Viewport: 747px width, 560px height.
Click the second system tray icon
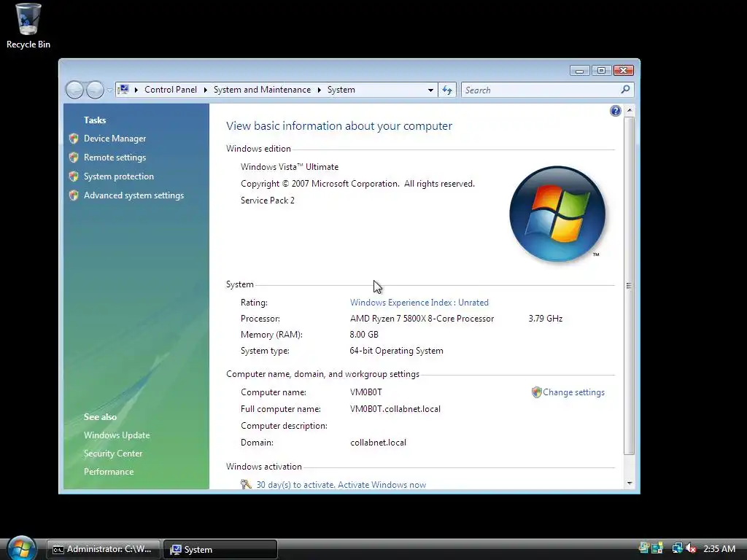click(x=657, y=548)
